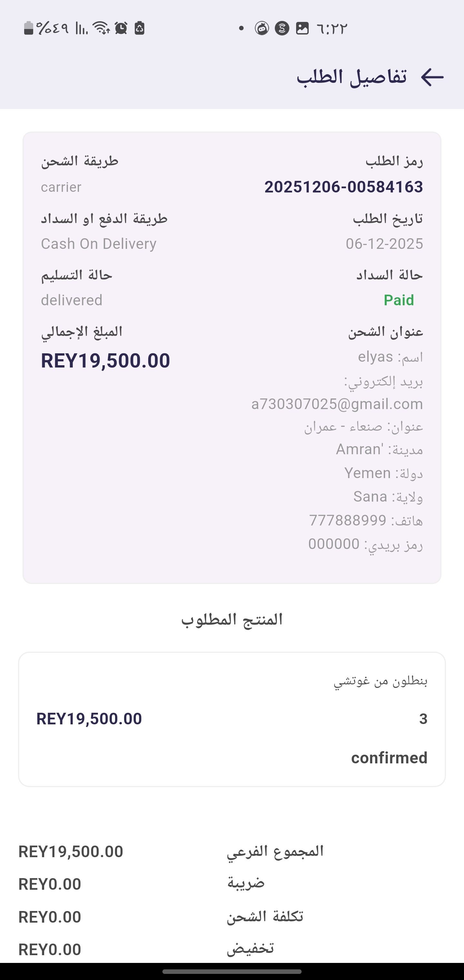Tap the email a730307025@gmail.com
The width and height of the screenshot is (464, 980).
[337, 404]
